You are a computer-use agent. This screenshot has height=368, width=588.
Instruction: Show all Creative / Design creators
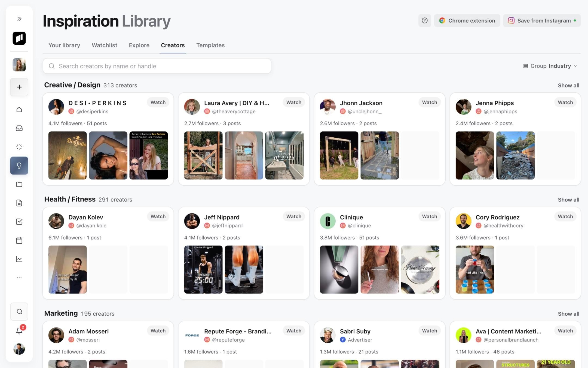[568, 85]
